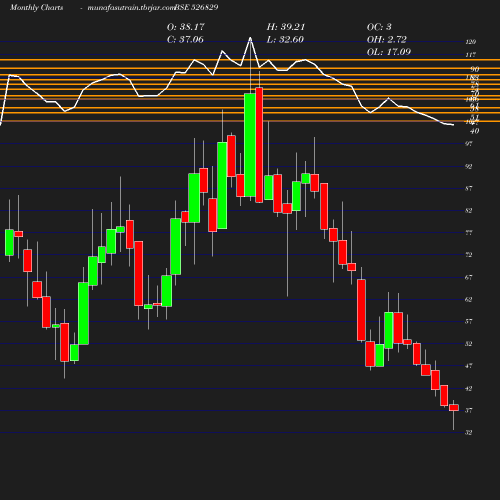Screen dimensions: 500x500
Task: Click the bottom 32 price axis label
Action: [x=469, y=433]
